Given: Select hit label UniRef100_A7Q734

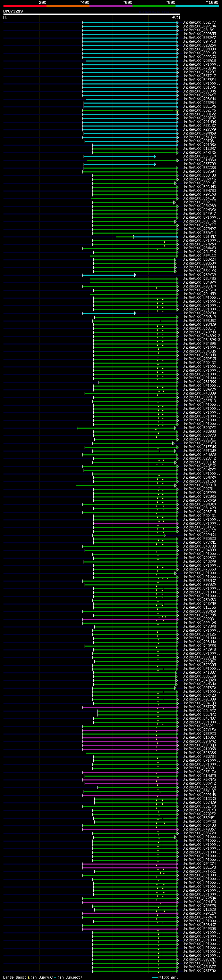Looking at the screenshot, I should click(199, 68).
